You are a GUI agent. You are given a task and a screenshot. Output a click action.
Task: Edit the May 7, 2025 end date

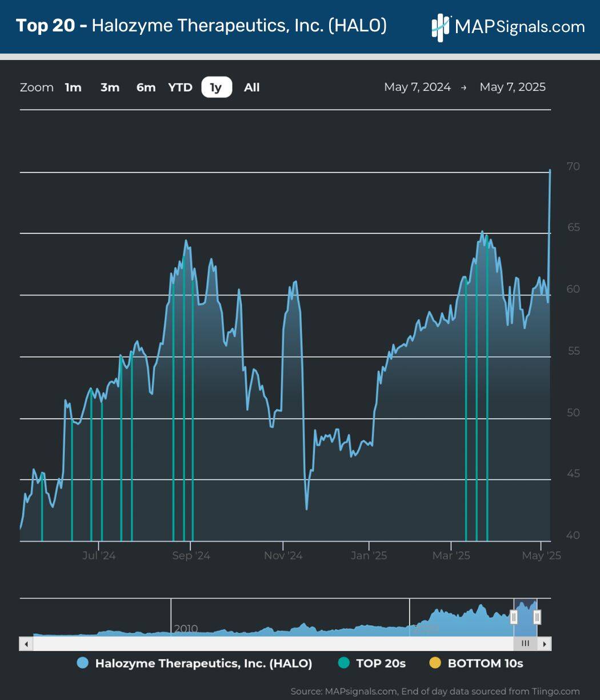point(513,87)
